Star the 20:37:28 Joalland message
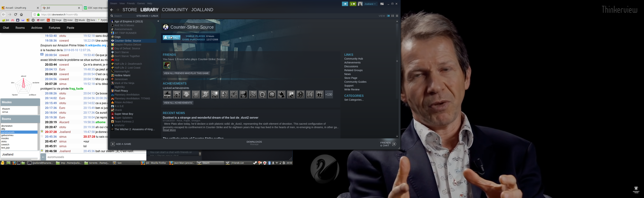This screenshot has height=198, width=644. pos(42,131)
